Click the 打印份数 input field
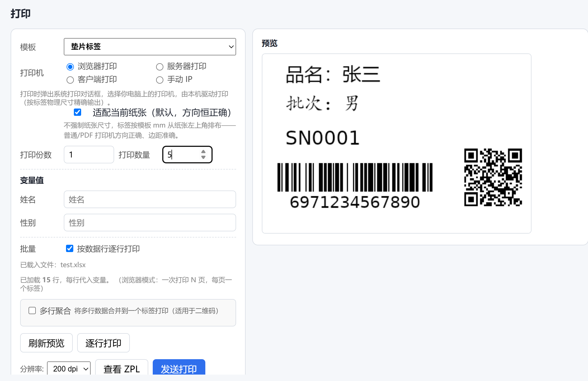 tap(89, 154)
